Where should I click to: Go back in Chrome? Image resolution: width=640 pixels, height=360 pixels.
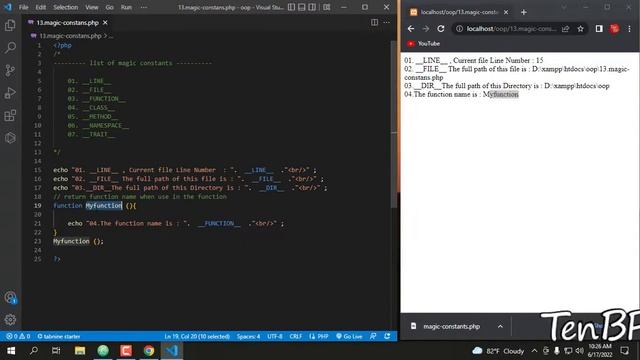click(411, 29)
